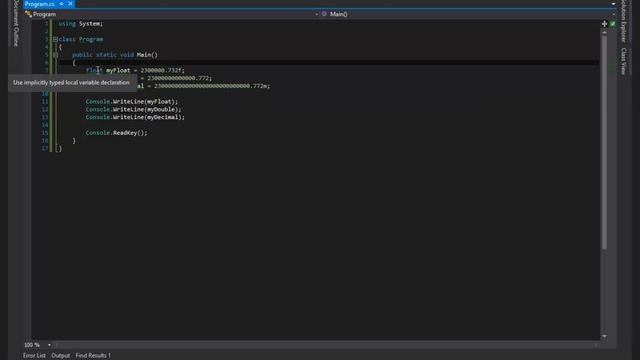Click the vertical scrollbar down arrow
Image resolution: width=640 pixels, height=360 pixels.
(x=604, y=336)
